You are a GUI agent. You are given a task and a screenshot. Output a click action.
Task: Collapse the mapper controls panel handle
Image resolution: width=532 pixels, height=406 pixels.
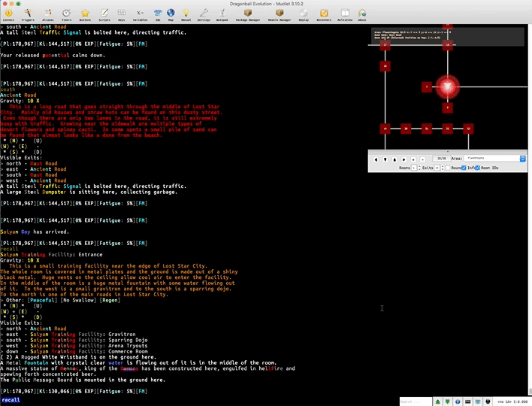pos(446,152)
